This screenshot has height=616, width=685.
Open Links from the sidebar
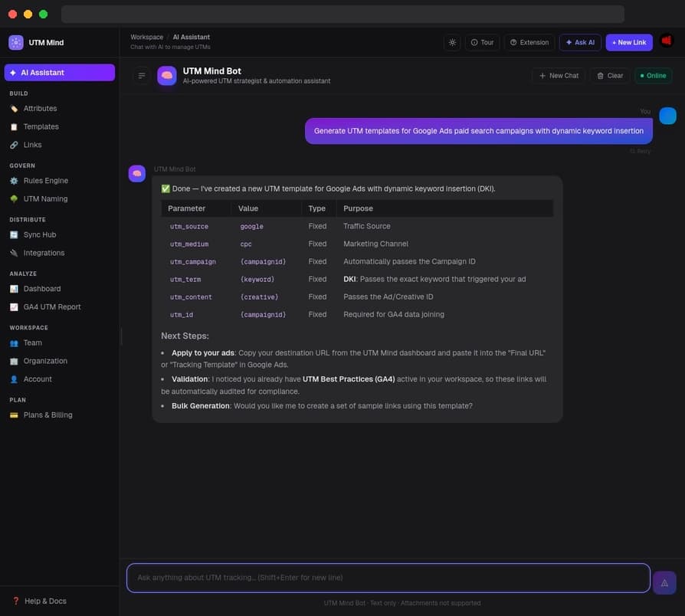[x=31, y=144]
